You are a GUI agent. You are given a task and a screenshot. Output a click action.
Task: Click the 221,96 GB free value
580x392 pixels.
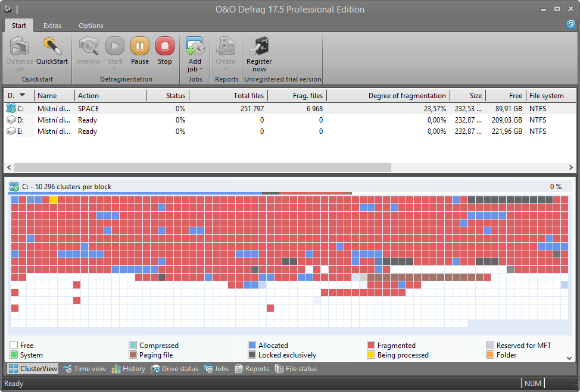(x=507, y=131)
